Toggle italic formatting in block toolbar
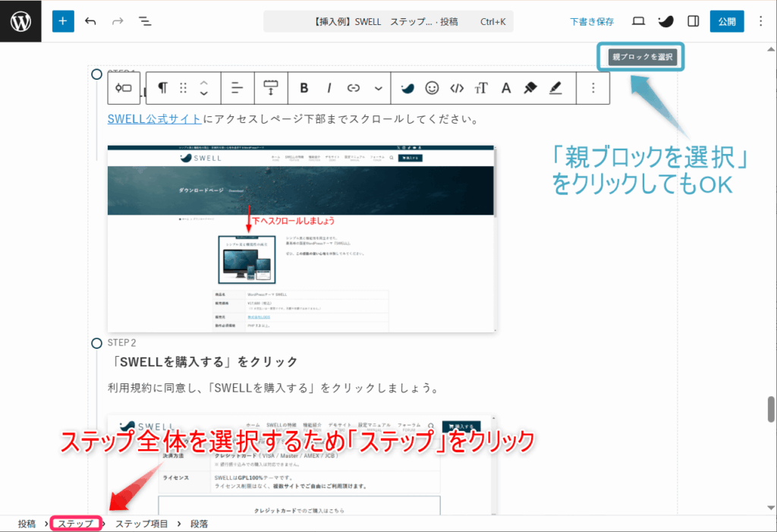Screen dimensions: 777x532 [x=329, y=88]
